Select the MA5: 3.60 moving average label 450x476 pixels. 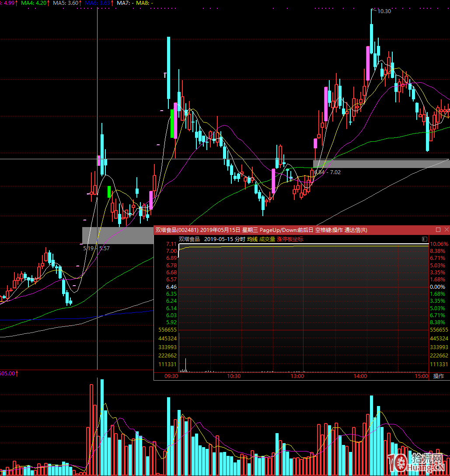point(66,3)
